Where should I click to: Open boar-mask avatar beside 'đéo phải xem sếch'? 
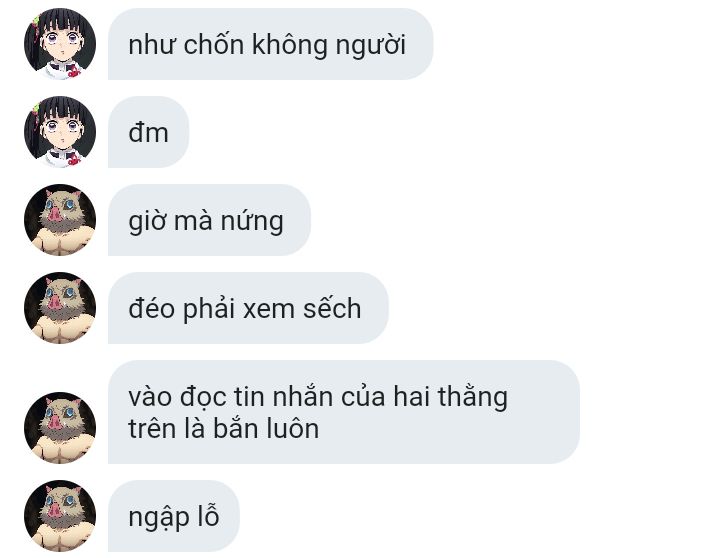[60, 308]
